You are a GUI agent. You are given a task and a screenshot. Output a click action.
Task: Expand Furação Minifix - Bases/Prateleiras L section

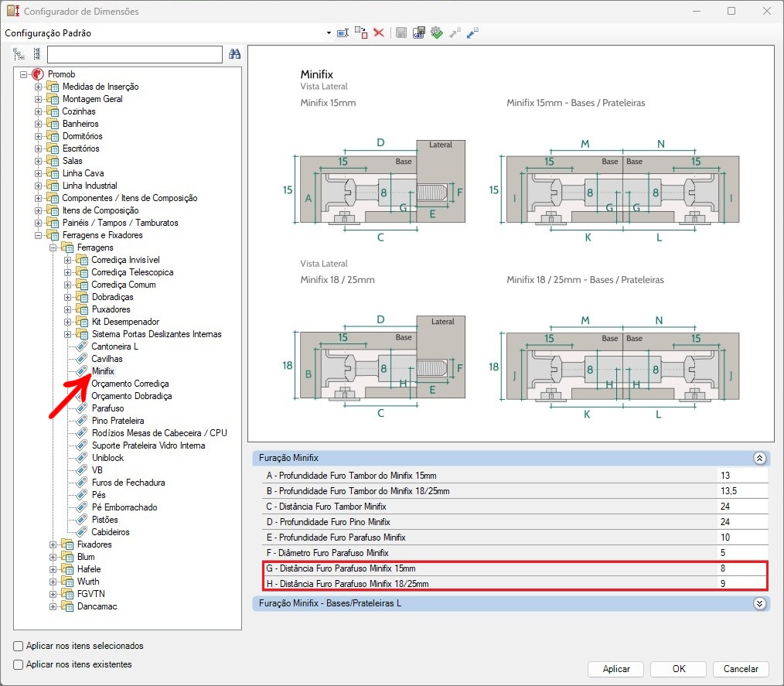tap(759, 603)
